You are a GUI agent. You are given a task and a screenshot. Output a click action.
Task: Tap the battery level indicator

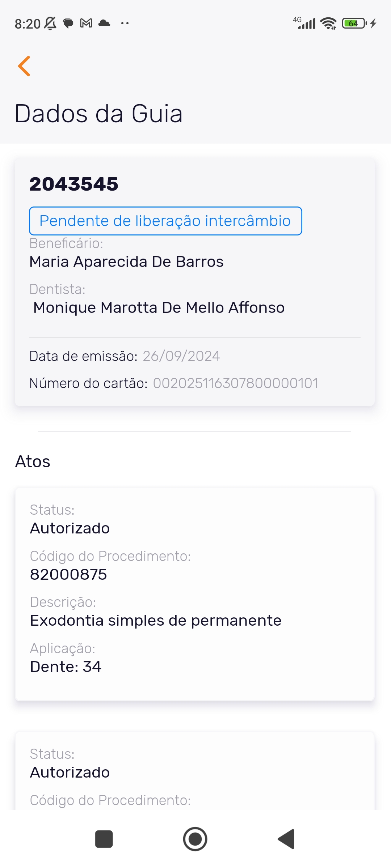coord(354,24)
